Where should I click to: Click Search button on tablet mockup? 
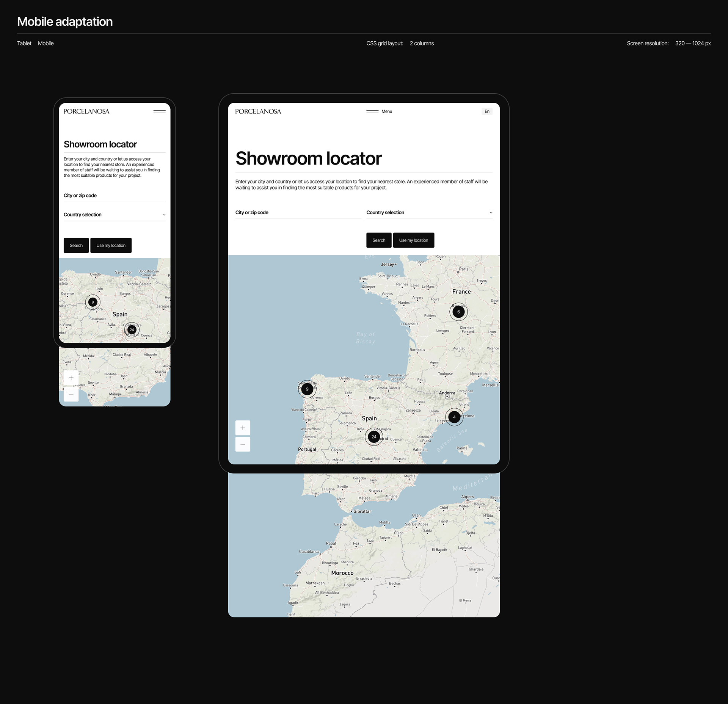click(x=378, y=240)
